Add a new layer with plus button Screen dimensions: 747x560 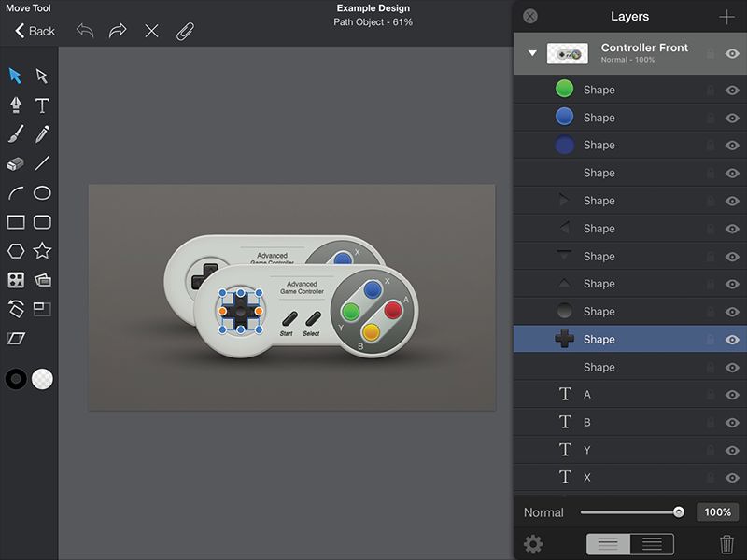click(726, 17)
